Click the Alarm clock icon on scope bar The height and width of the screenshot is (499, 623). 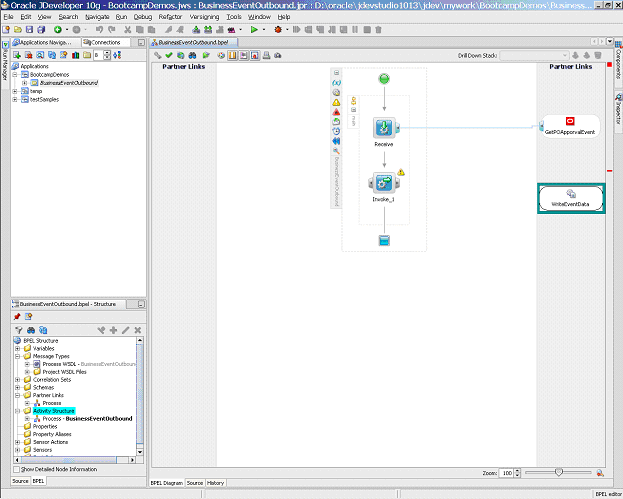point(336,132)
